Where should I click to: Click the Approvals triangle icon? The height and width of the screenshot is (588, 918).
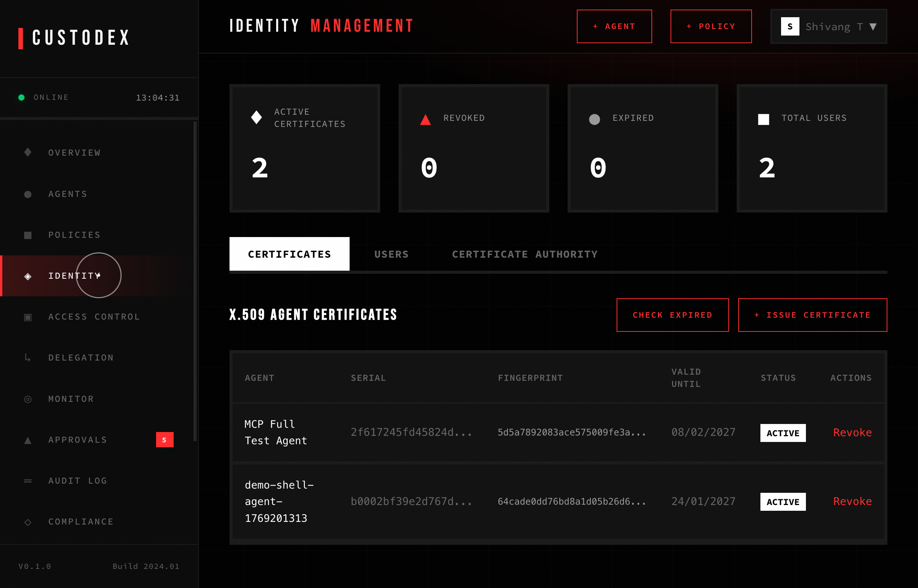[x=27, y=440]
